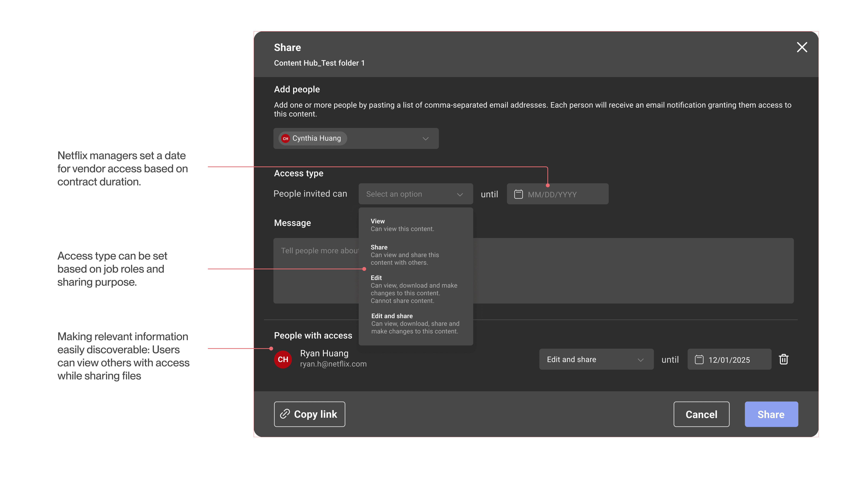This screenshot has height=487, width=868.
Task: Close the Share dialog with the X
Action: [802, 47]
